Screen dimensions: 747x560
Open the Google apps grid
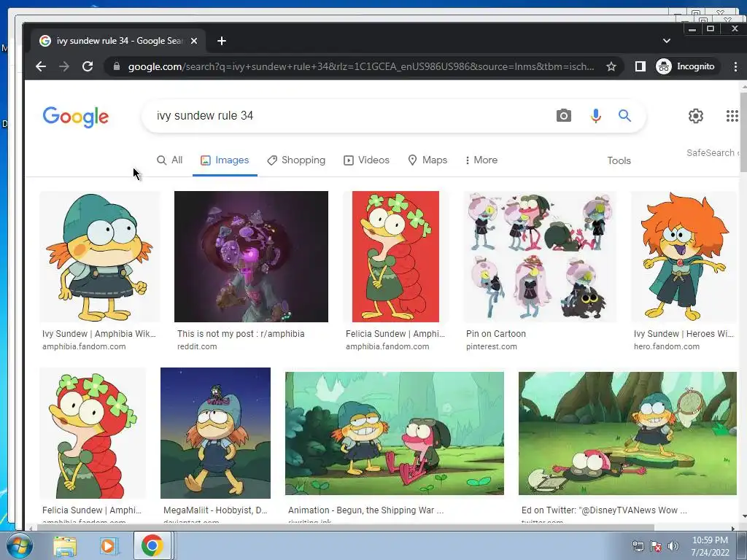tap(732, 116)
